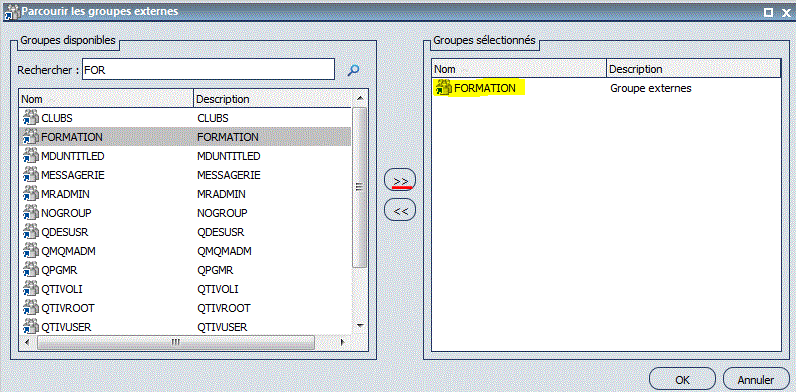Select the QTIVUSER name cell
This screenshot has width=796, height=392.
coord(66,327)
